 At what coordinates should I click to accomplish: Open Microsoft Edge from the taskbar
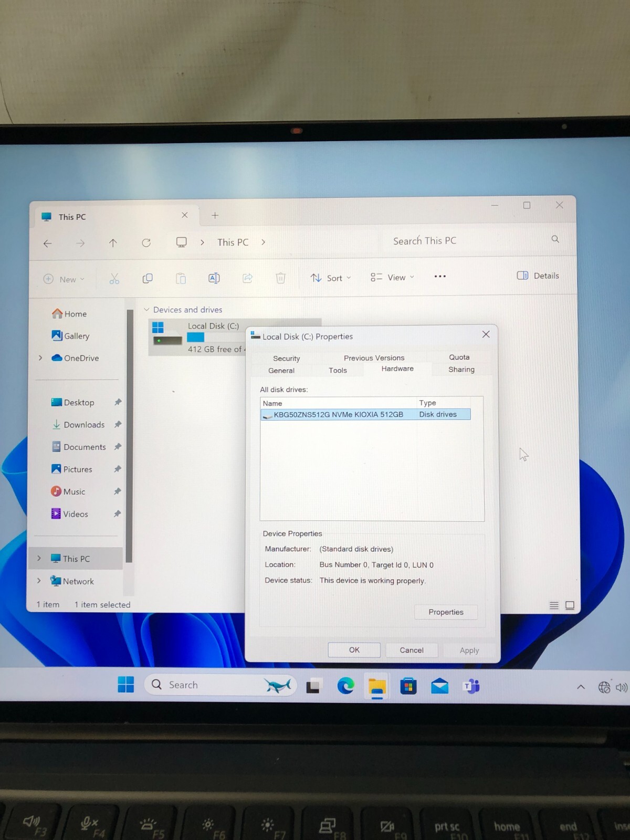[x=345, y=686]
